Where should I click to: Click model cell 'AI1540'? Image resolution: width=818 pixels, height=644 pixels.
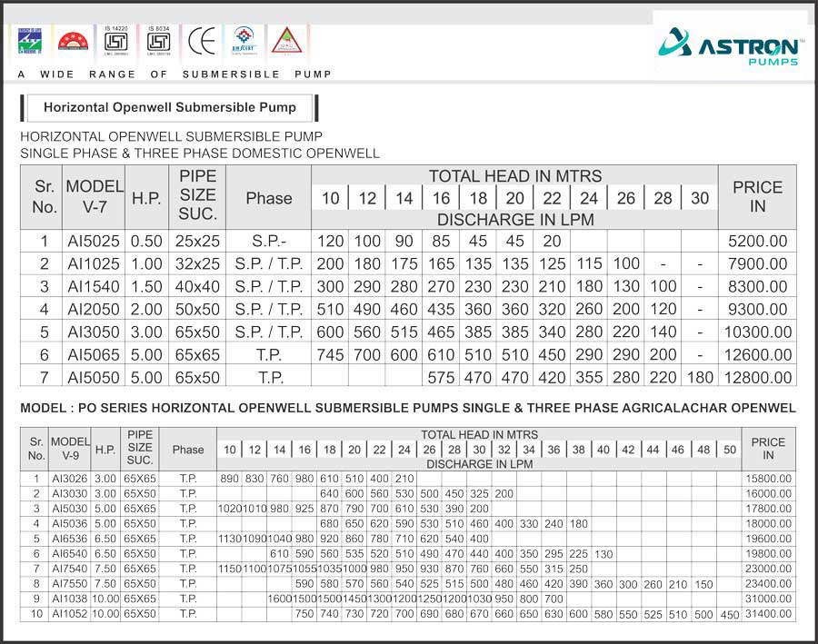[x=94, y=286]
